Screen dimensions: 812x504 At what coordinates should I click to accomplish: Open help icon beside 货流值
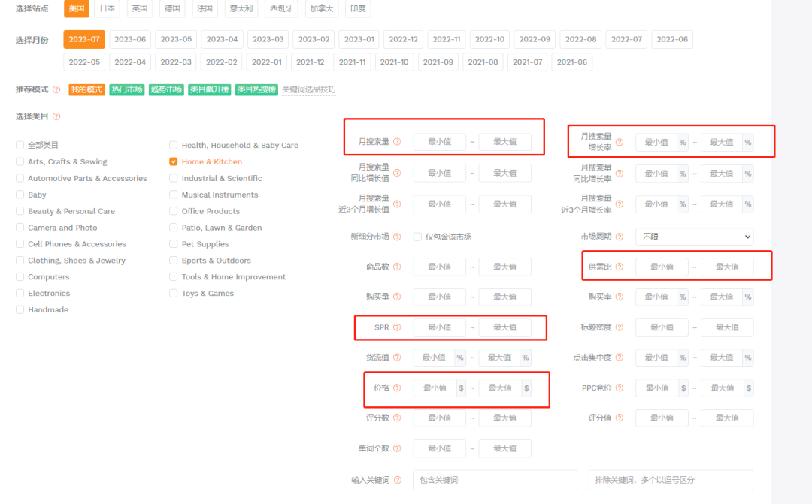click(397, 358)
